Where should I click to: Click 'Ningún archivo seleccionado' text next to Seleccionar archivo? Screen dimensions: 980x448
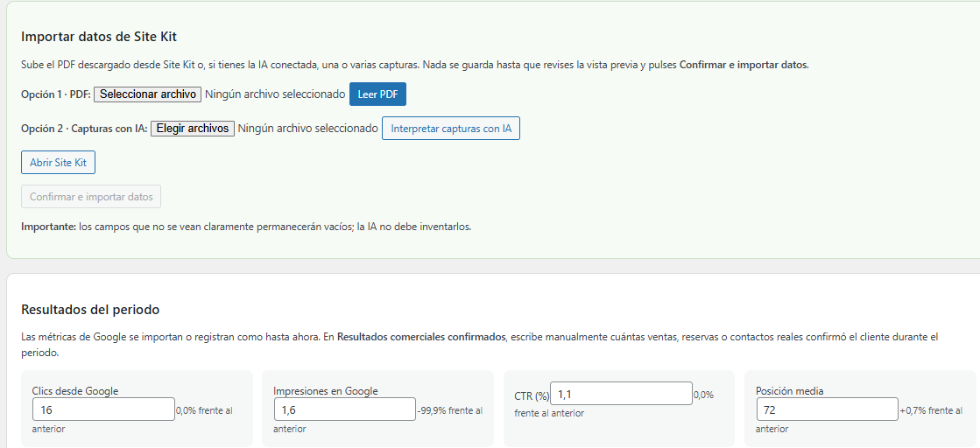tap(275, 94)
